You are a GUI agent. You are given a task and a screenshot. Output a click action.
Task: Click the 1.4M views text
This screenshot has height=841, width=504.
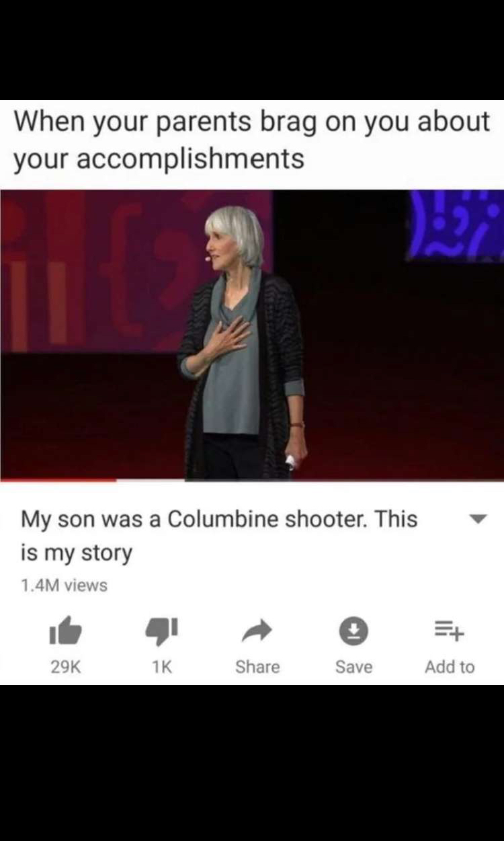(64, 586)
